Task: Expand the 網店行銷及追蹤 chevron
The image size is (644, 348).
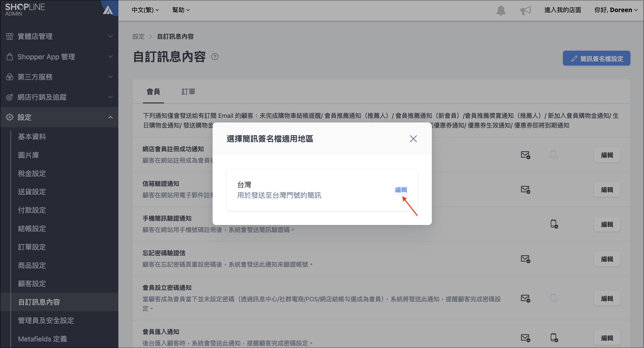Action: [110, 97]
